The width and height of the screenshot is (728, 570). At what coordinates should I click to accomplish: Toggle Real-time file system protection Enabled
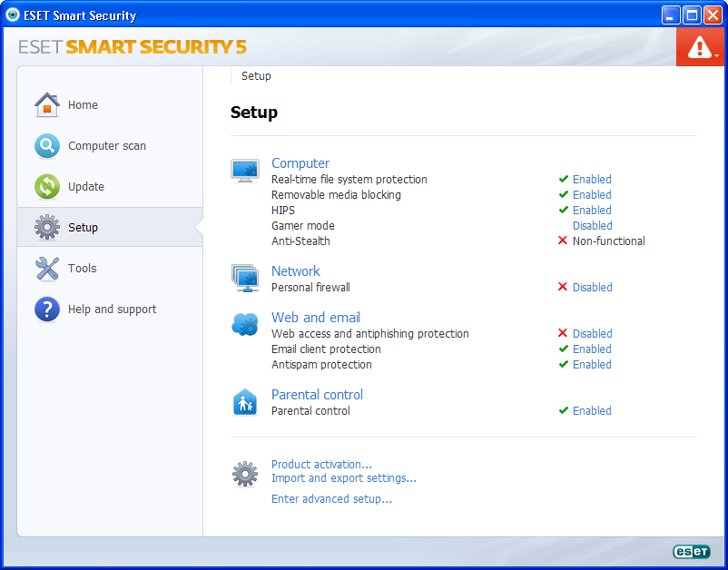[x=592, y=179]
